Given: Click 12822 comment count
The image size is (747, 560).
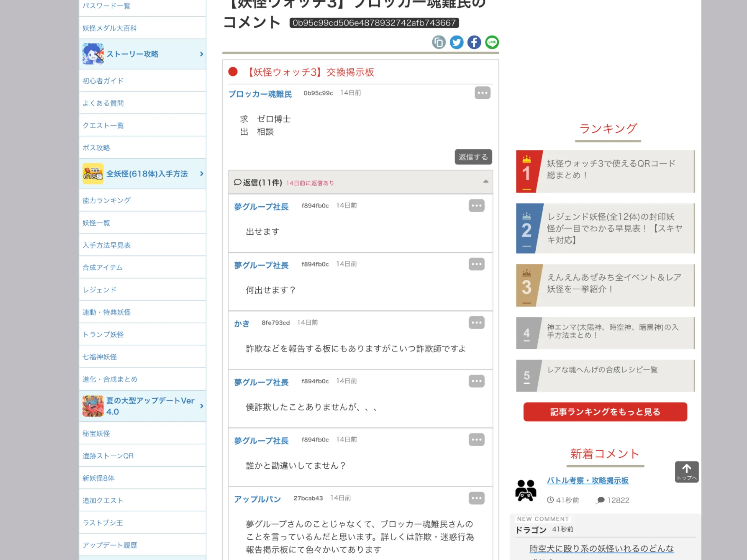Looking at the screenshot, I should [x=614, y=500].
